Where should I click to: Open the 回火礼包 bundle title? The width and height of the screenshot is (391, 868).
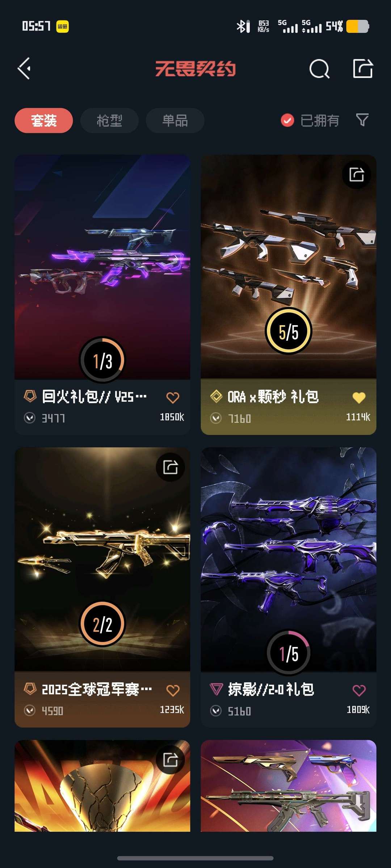click(x=94, y=397)
